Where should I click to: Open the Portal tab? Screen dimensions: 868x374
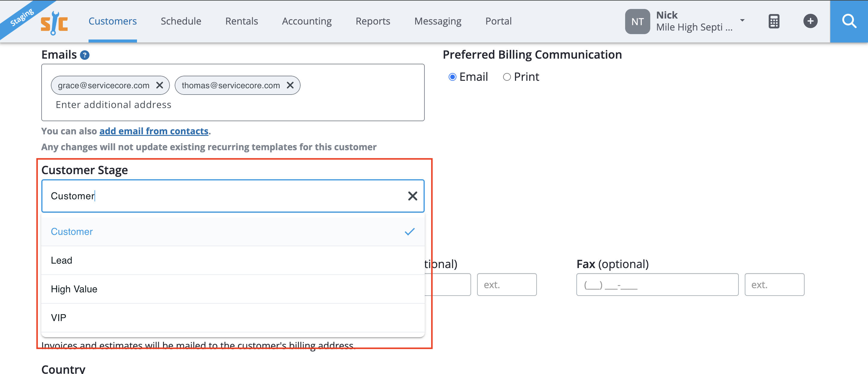[x=498, y=21]
